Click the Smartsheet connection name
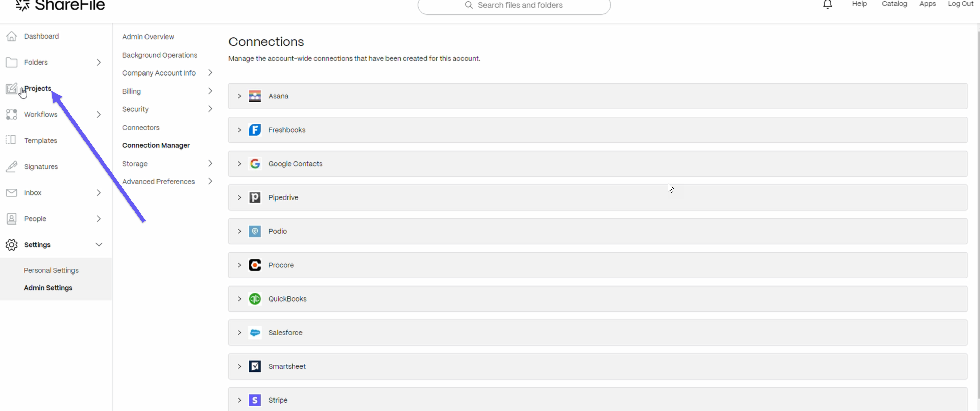 tap(287, 367)
